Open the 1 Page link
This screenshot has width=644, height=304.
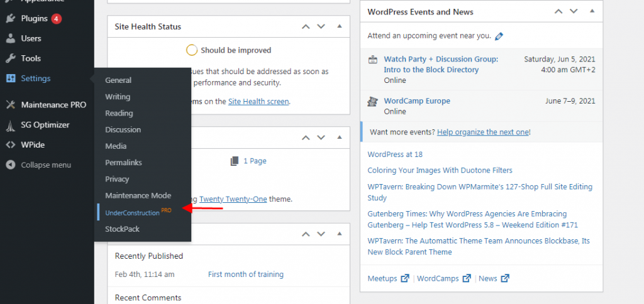255,161
